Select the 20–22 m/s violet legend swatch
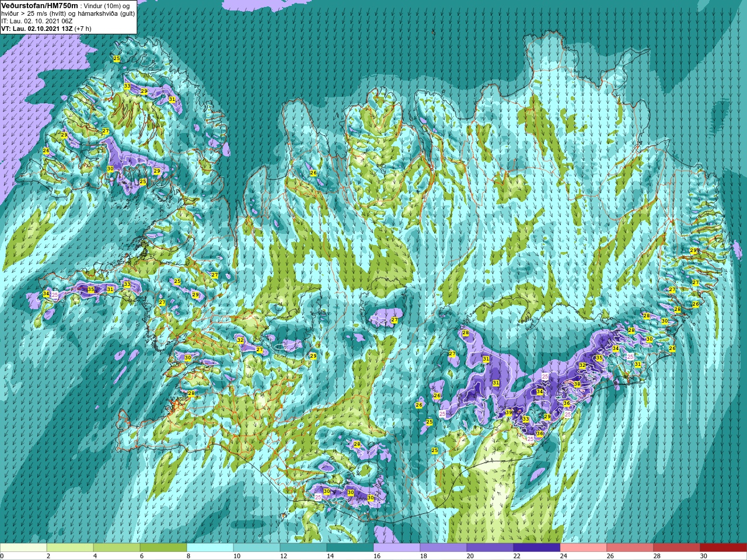The image size is (747, 560). point(490,548)
